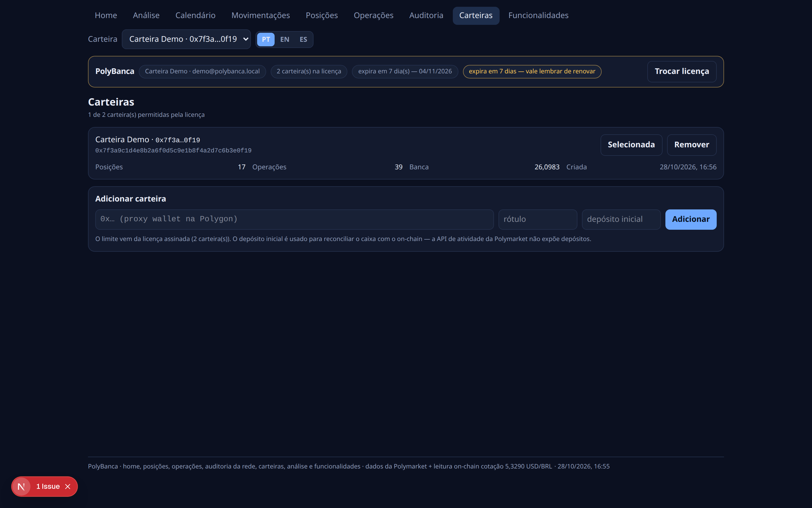Click the Criada date 28/10/2026, 16:56
The image size is (812, 508).
point(688,167)
